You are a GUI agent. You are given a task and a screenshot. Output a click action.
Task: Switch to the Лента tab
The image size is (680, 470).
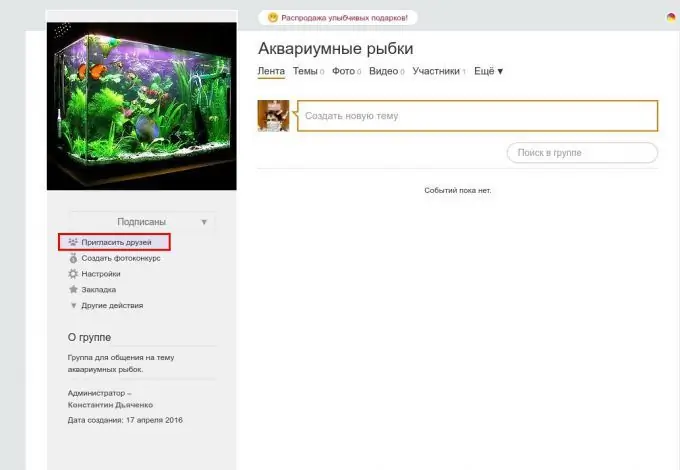point(271,72)
